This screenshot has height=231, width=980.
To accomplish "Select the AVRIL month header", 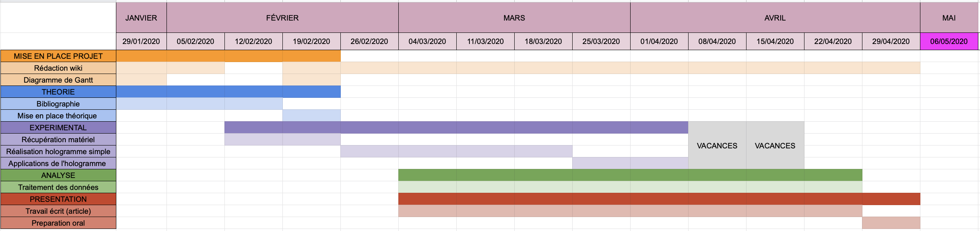I will pyautogui.click(x=775, y=18).
